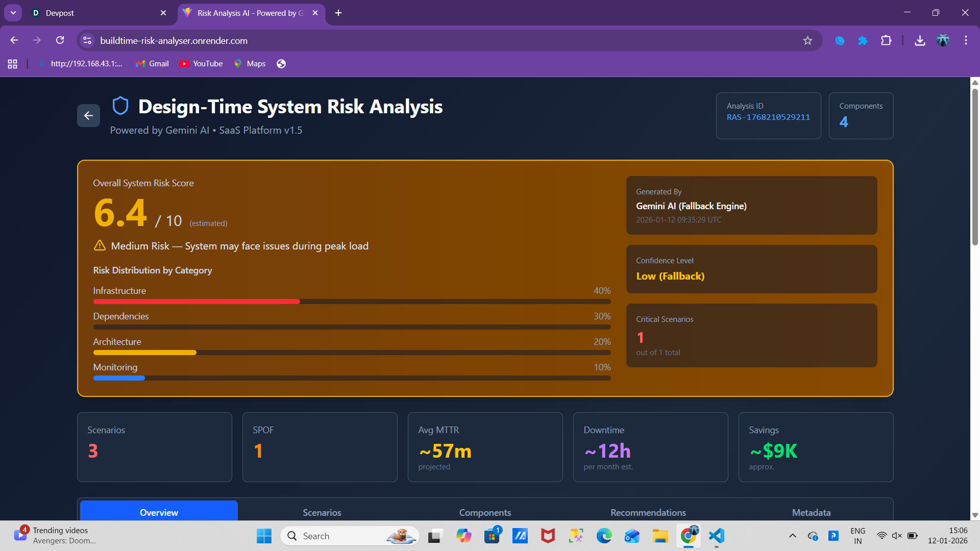Reload the page with the refresh icon
Image resolution: width=980 pixels, height=551 pixels.
[60, 40]
